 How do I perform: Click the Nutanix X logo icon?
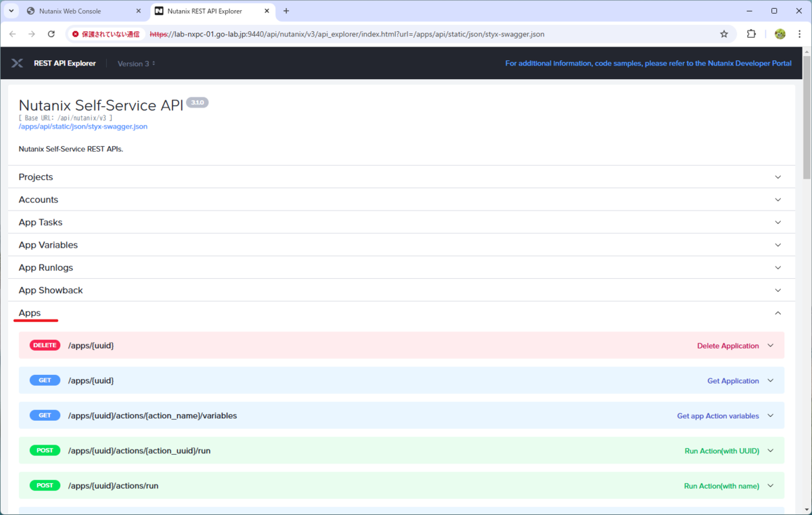pyautogui.click(x=18, y=64)
